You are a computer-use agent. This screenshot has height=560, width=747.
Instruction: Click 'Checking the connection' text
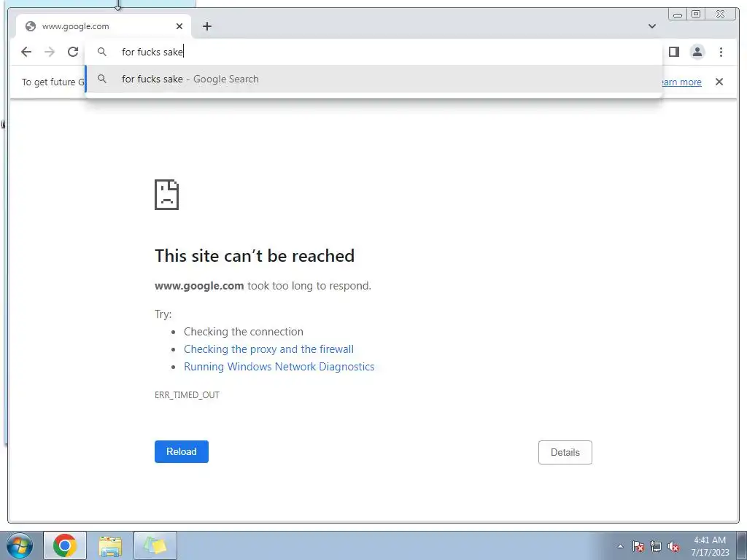244,332
